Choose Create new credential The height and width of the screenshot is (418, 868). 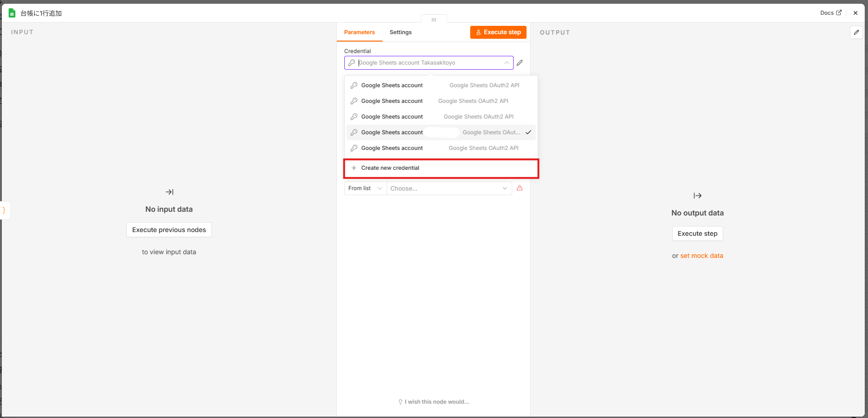pos(441,168)
